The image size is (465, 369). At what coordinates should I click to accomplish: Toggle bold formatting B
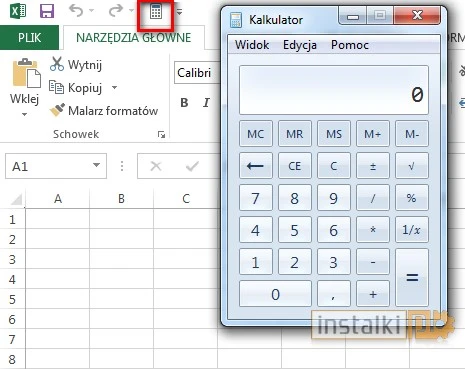184,103
